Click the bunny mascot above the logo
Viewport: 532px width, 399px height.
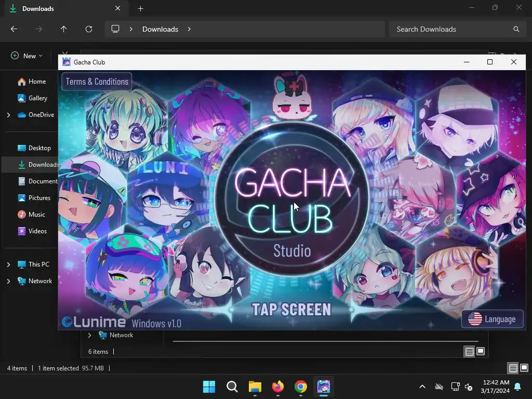pos(293,97)
